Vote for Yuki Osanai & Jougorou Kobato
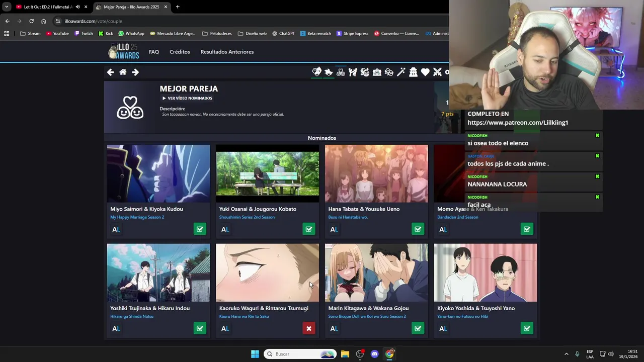 pos(309,229)
